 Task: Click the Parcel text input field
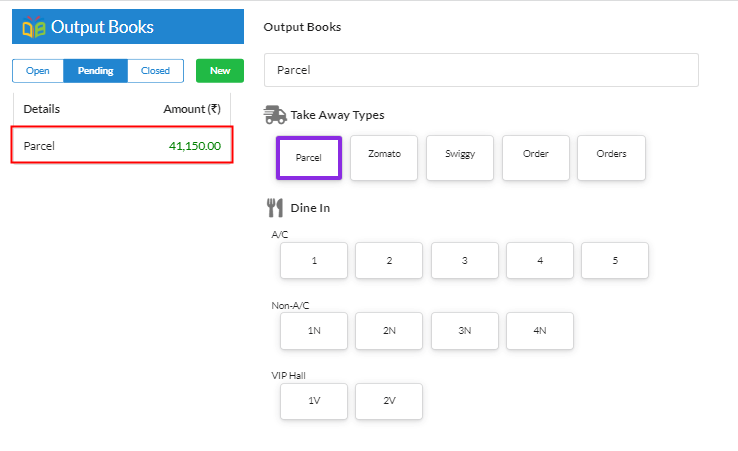481,70
